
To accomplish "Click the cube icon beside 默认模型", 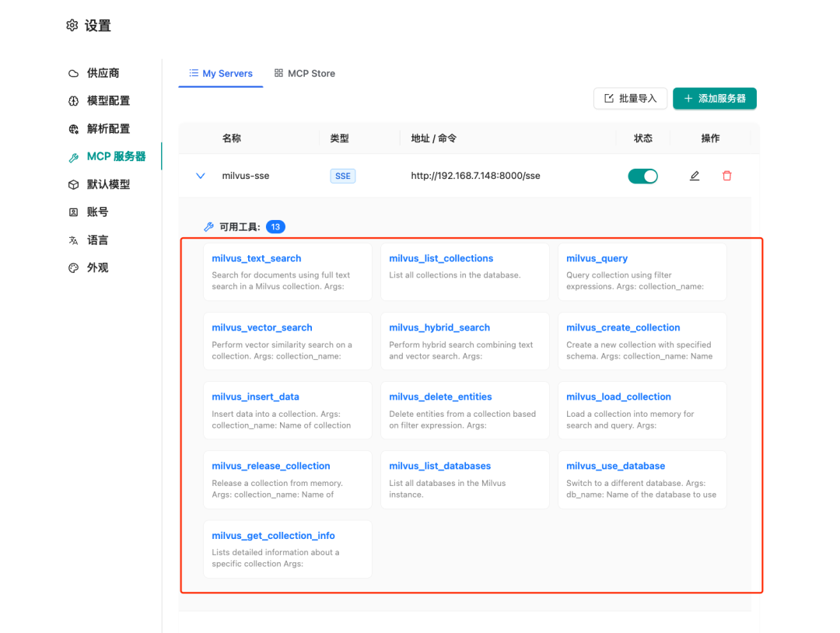I will tap(73, 185).
